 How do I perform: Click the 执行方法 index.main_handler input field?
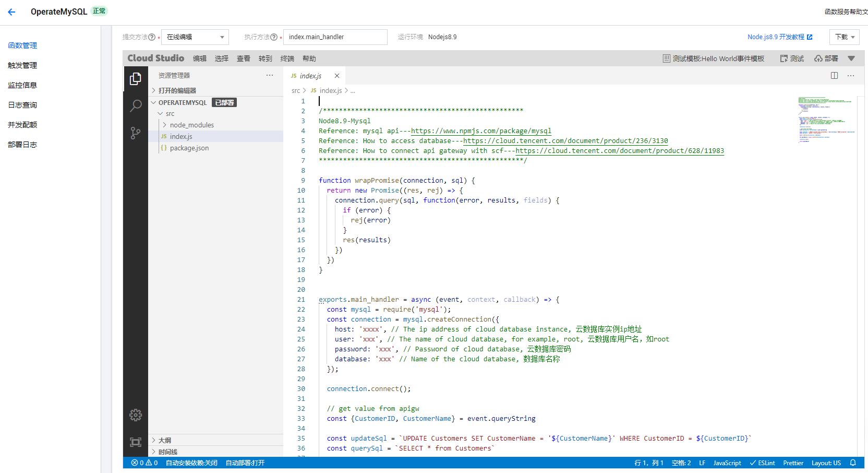(335, 37)
